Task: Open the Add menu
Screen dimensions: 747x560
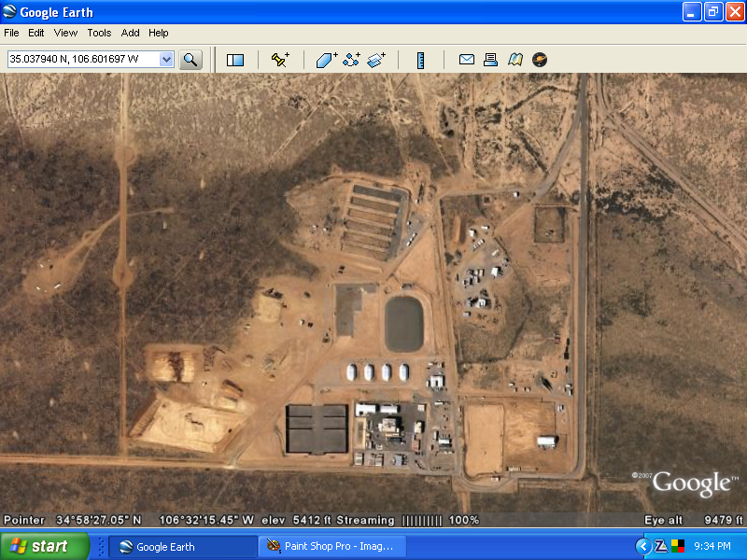Action: (x=130, y=33)
